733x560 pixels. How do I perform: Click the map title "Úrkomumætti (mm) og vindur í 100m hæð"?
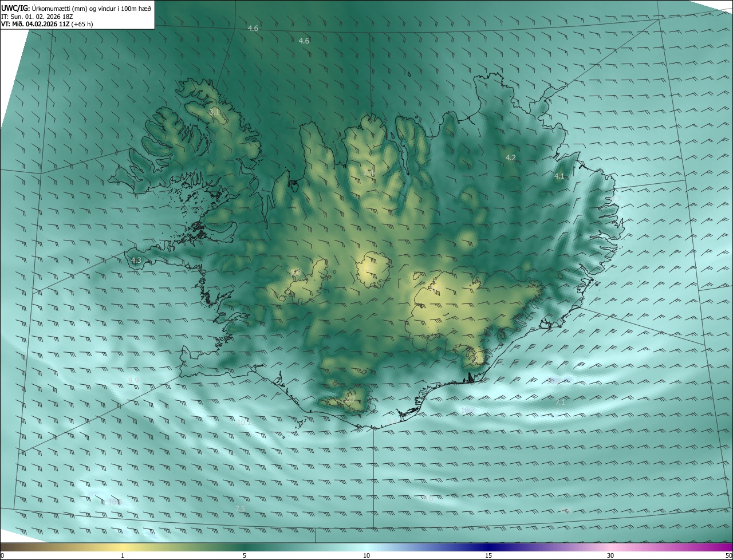[x=91, y=8]
